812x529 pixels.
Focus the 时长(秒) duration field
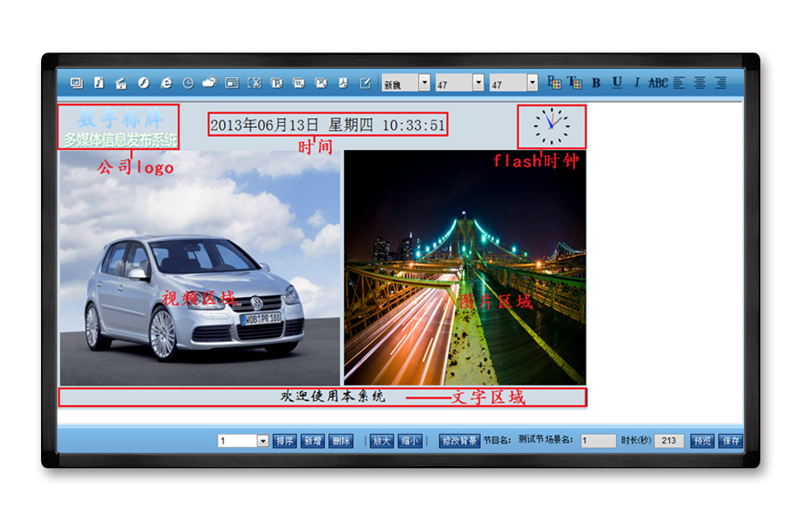(669, 441)
